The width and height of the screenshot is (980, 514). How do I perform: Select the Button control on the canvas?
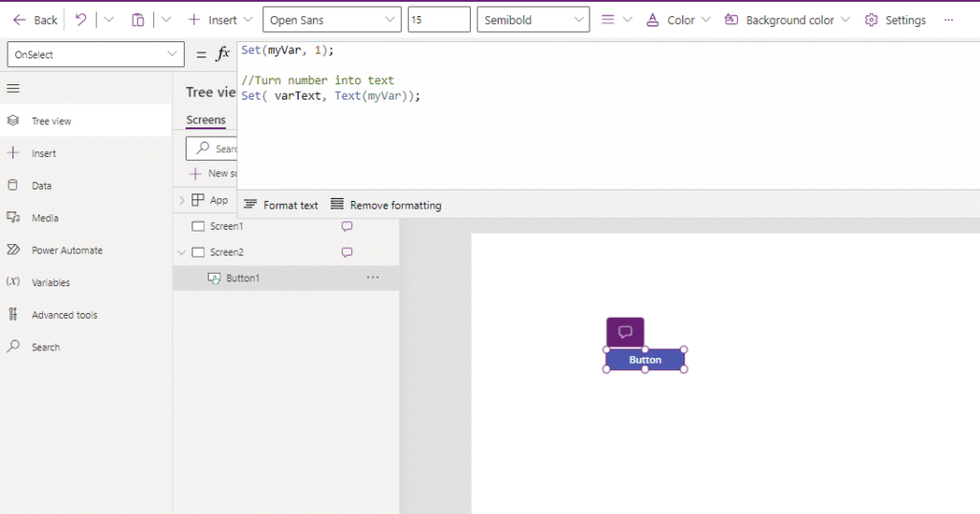click(x=645, y=360)
